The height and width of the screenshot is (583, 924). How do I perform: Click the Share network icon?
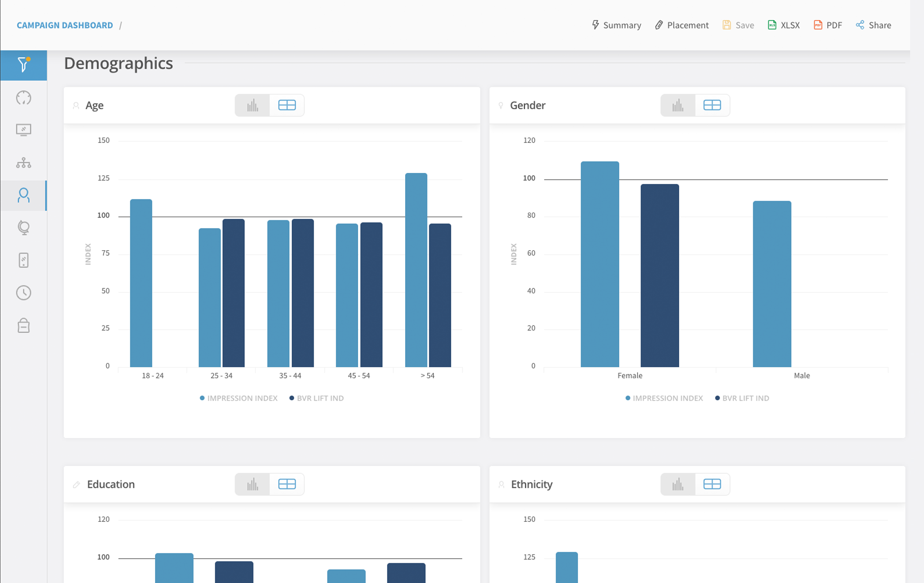tap(860, 25)
